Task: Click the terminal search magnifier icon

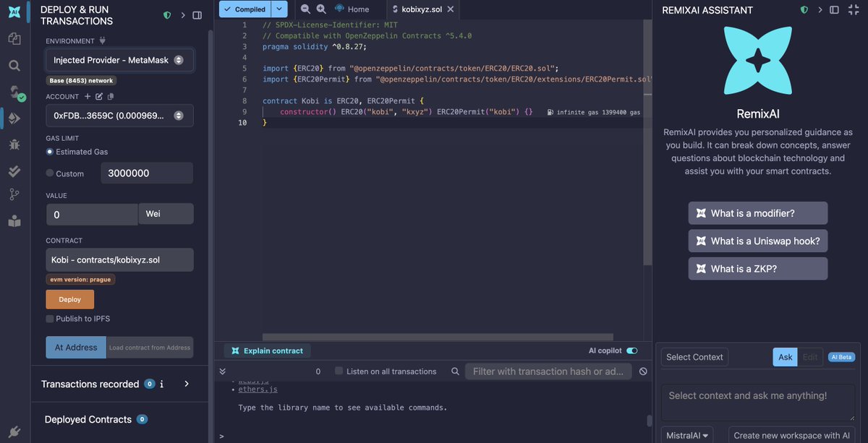Action: pyautogui.click(x=455, y=371)
